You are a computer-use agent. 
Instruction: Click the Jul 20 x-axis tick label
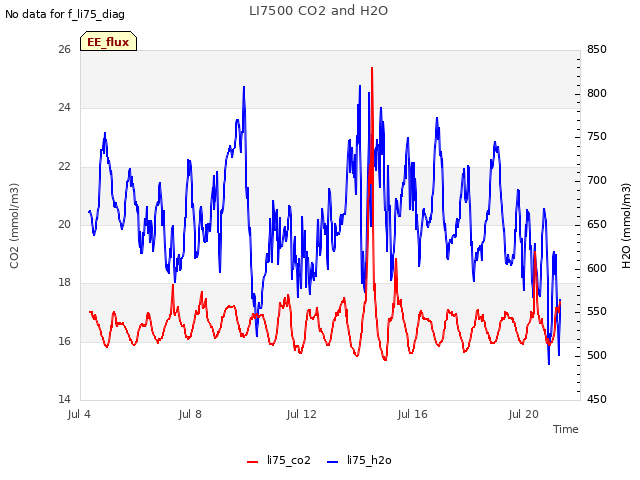point(524,414)
